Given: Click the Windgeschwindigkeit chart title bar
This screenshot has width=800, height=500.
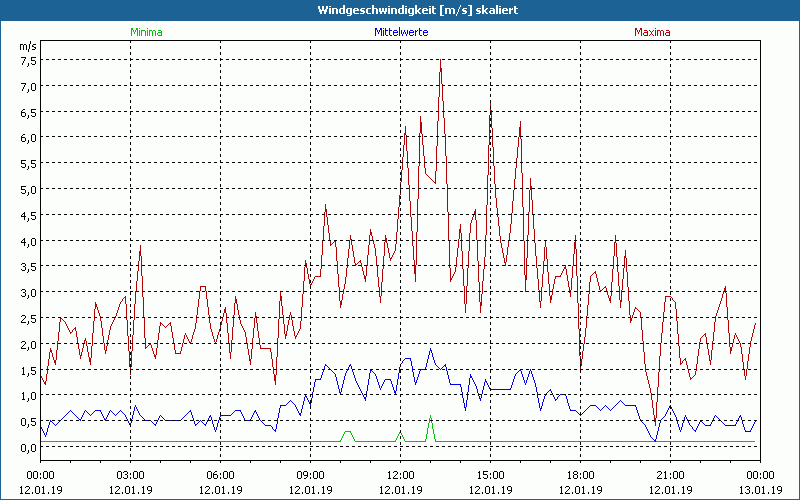Looking at the screenshot, I should tap(400, 10).
